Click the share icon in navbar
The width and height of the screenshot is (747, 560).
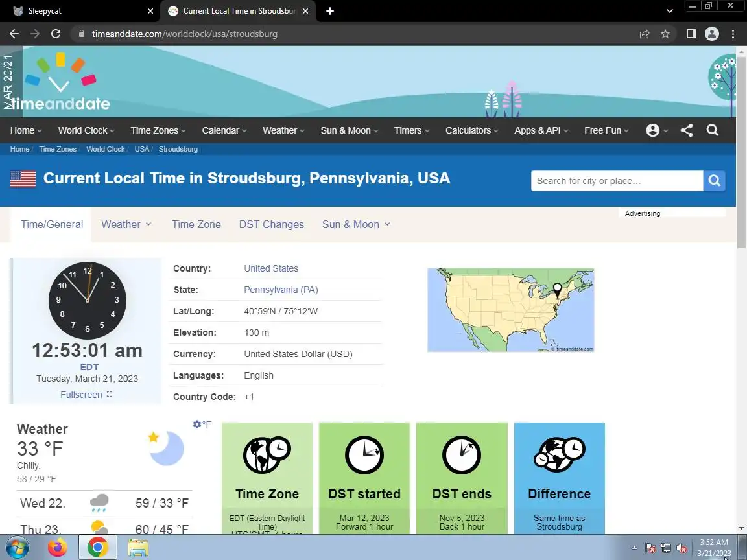[x=687, y=130]
